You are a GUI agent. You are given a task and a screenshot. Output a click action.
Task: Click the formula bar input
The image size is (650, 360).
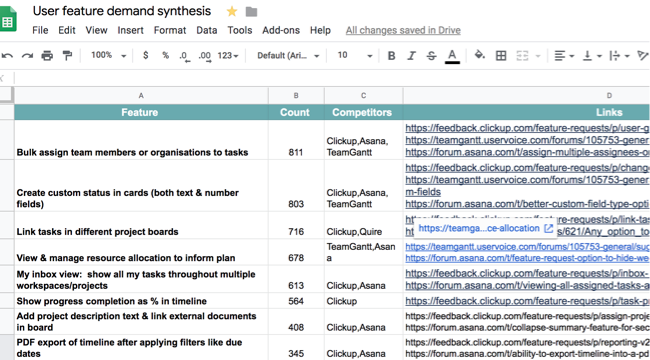click(332, 78)
